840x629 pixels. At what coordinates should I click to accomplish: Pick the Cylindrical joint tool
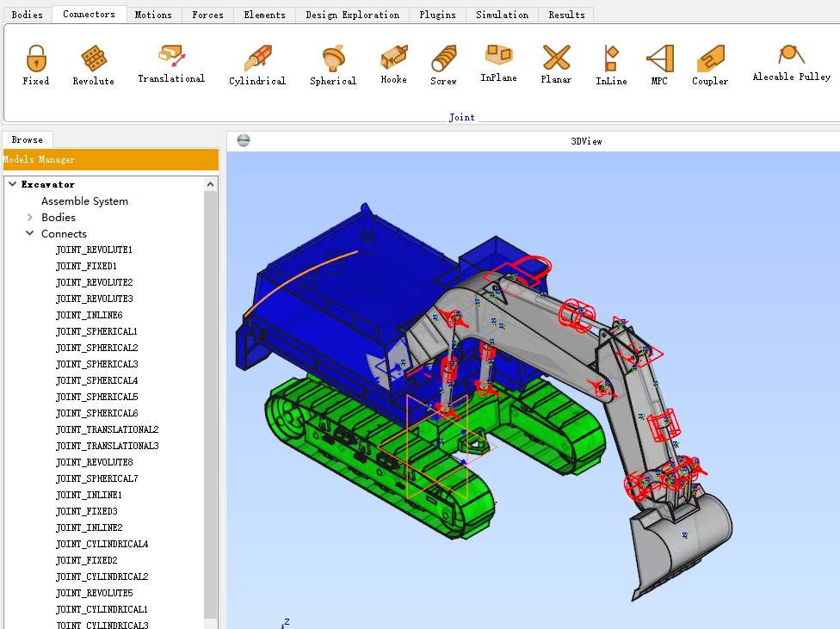(x=257, y=65)
